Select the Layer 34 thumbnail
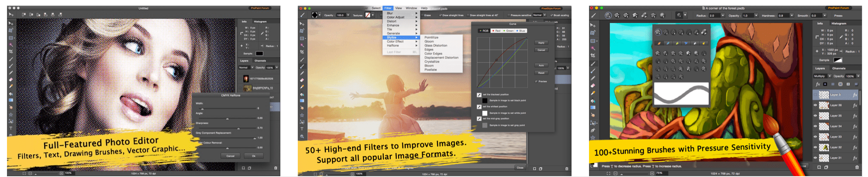 coord(824,126)
